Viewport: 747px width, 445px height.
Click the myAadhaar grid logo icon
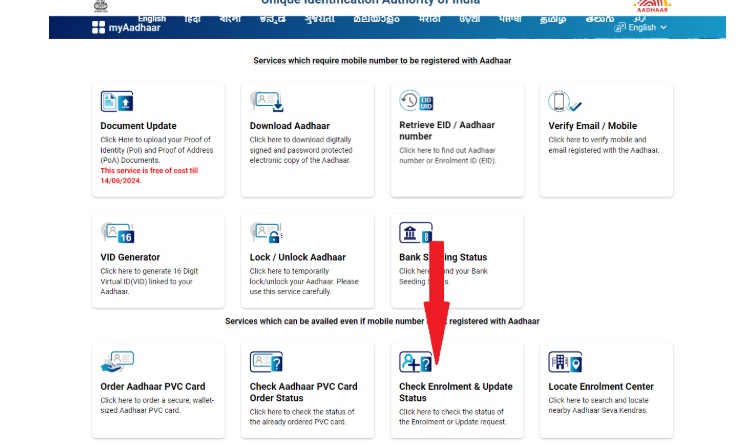(98, 28)
